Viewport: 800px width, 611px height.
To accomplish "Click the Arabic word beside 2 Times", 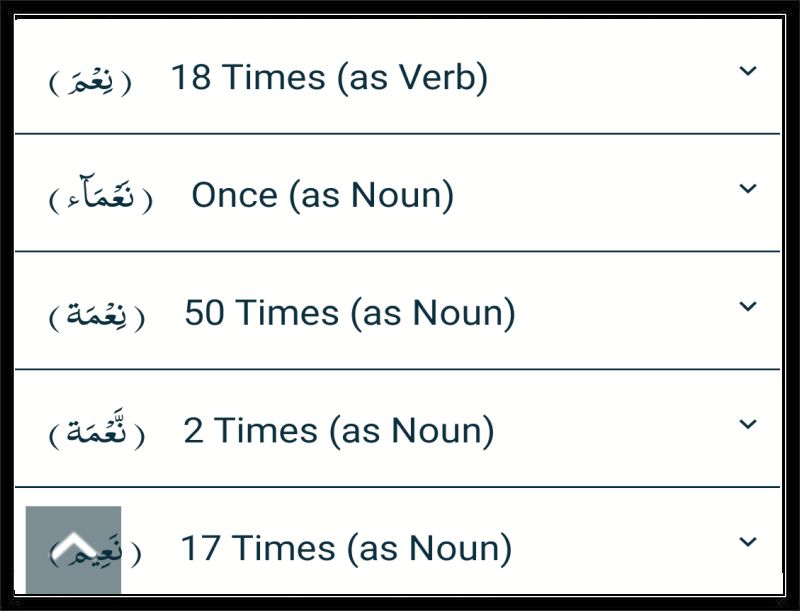I will coord(97,430).
